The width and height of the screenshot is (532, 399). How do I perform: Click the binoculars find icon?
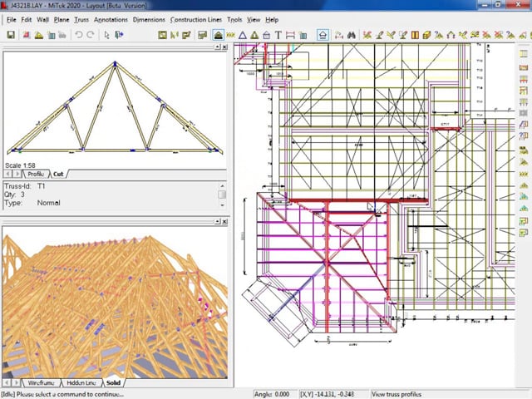352,35
